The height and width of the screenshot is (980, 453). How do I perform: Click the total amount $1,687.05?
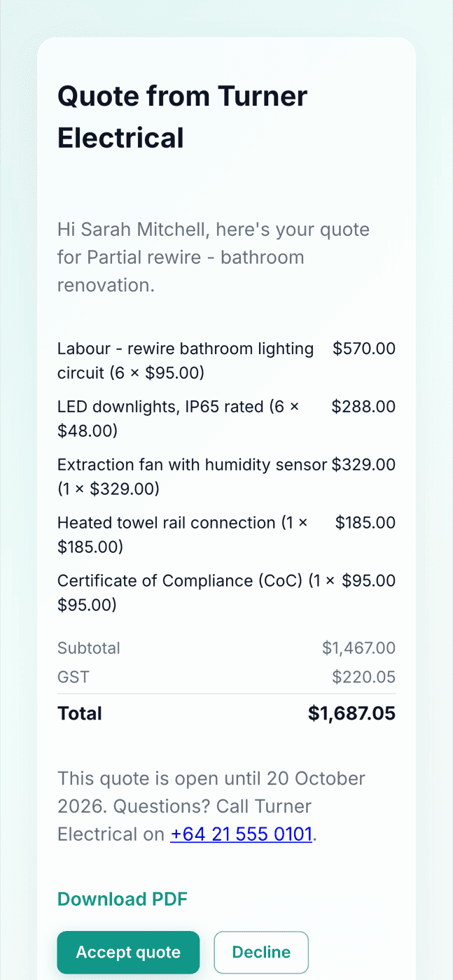(351, 713)
